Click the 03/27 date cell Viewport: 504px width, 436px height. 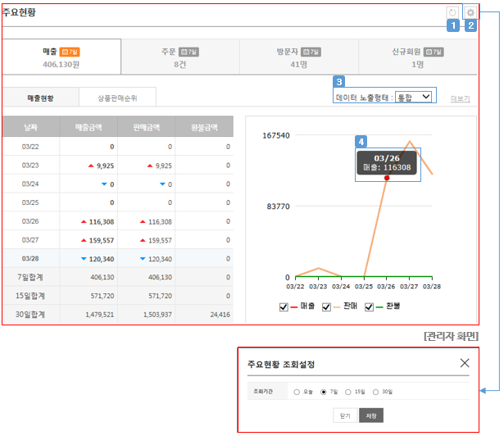[30, 240]
